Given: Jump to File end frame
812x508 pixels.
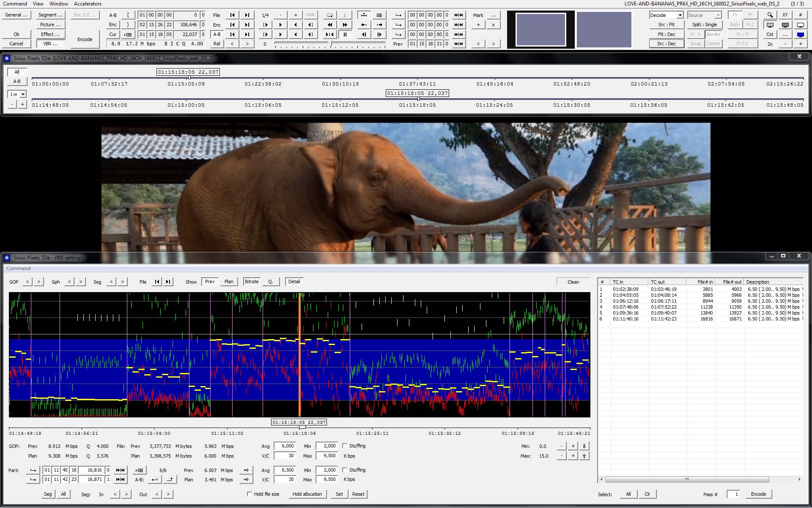Looking at the screenshot, I should [247, 15].
